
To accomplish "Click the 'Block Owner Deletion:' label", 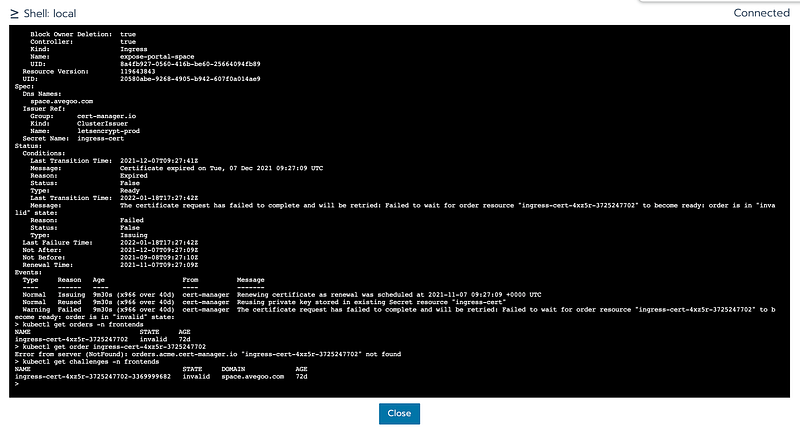I will [x=71, y=34].
